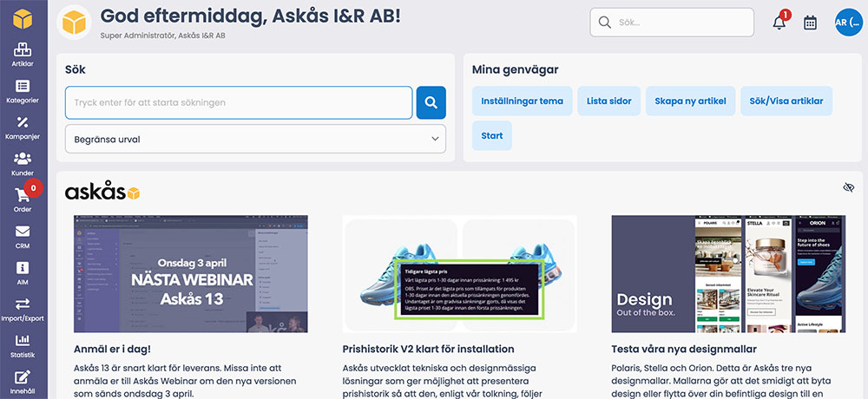Open the Nästa Webinar Askås 13 thumbnail

(190, 274)
